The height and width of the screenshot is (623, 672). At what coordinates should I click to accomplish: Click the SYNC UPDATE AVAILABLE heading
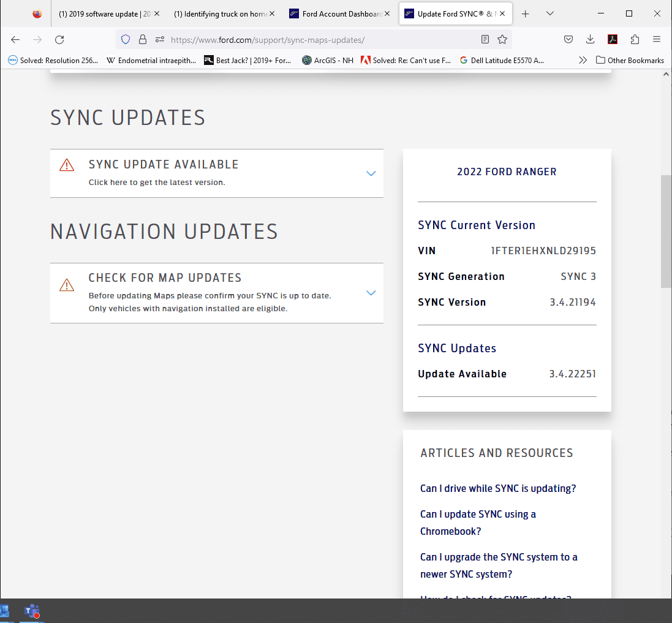click(x=164, y=165)
